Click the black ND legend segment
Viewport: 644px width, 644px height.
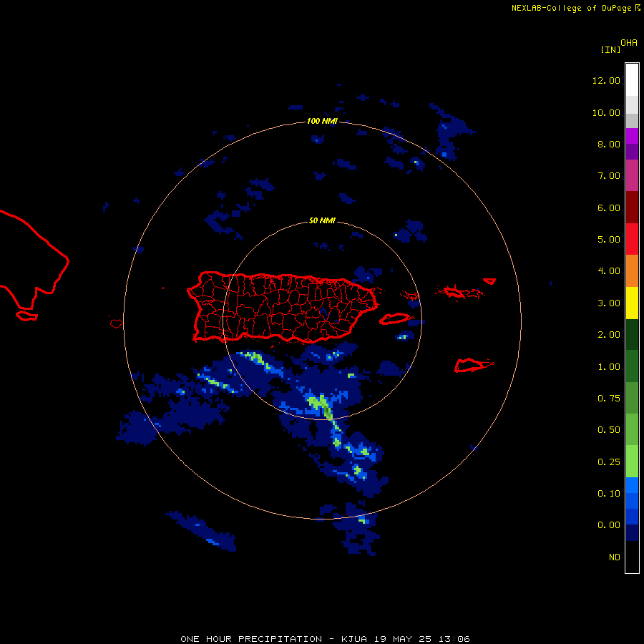(x=632, y=557)
